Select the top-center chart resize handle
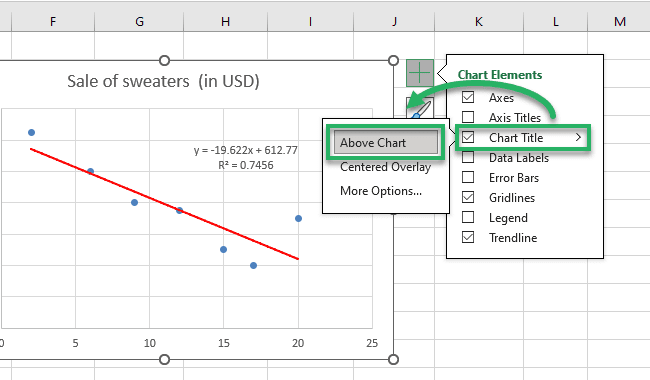Screen dimensions: 650x380 (164, 61)
